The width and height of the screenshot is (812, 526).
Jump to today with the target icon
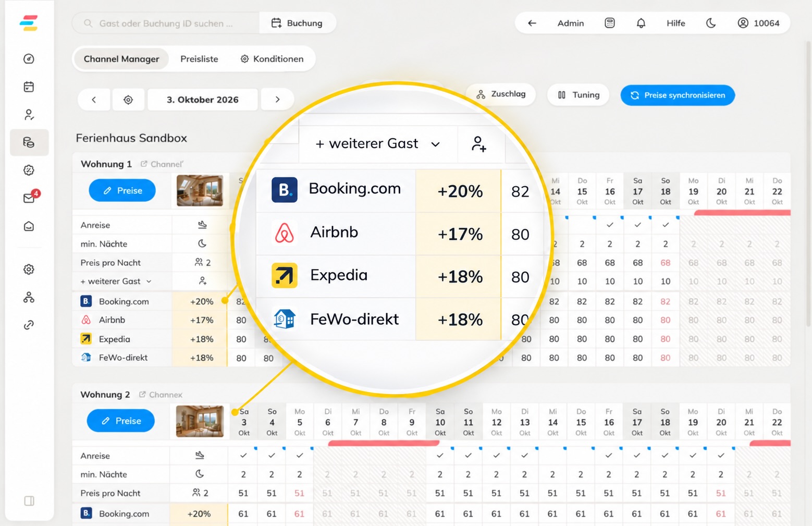click(128, 100)
